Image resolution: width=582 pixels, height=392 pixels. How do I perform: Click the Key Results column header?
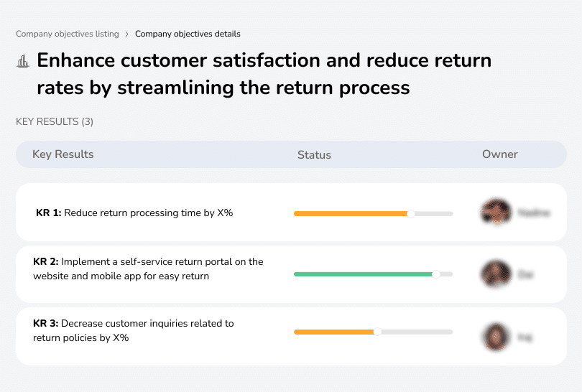click(63, 154)
